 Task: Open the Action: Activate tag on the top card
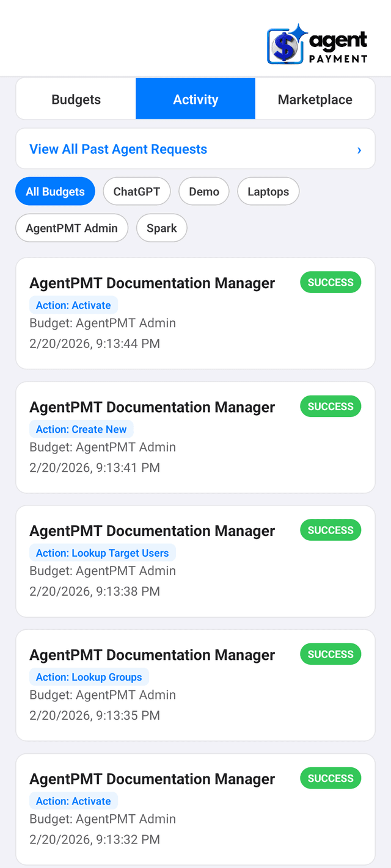73,305
